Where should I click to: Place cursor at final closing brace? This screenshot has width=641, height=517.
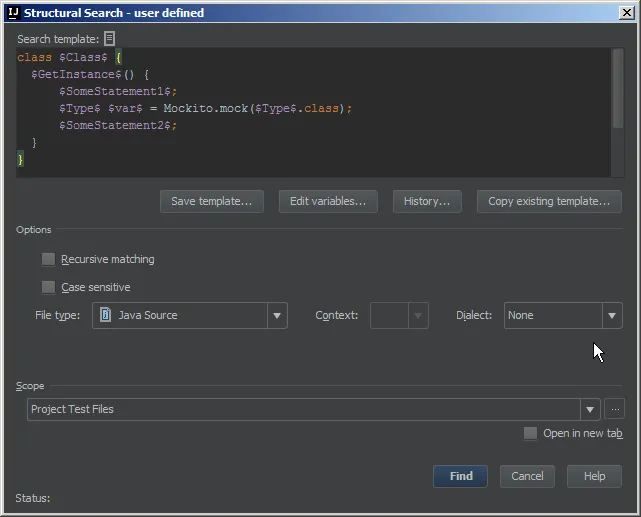click(20, 159)
